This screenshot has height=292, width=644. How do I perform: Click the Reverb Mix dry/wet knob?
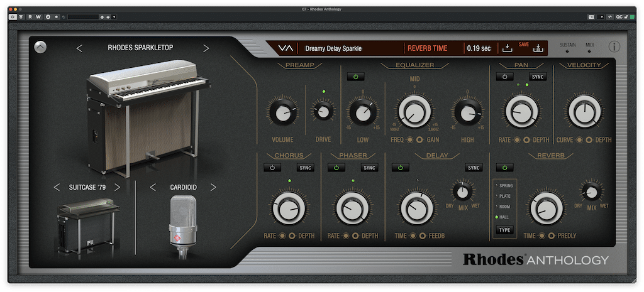point(591,192)
